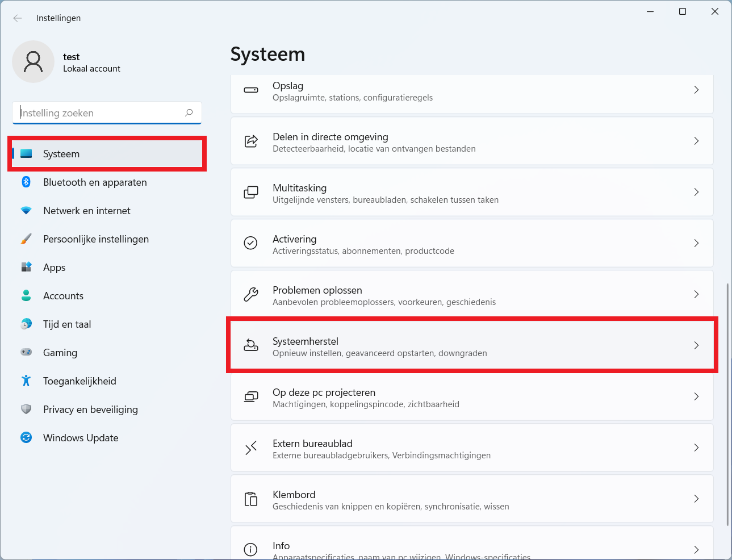
Task: Go to Tijd en taal
Action: click(107, 324)
